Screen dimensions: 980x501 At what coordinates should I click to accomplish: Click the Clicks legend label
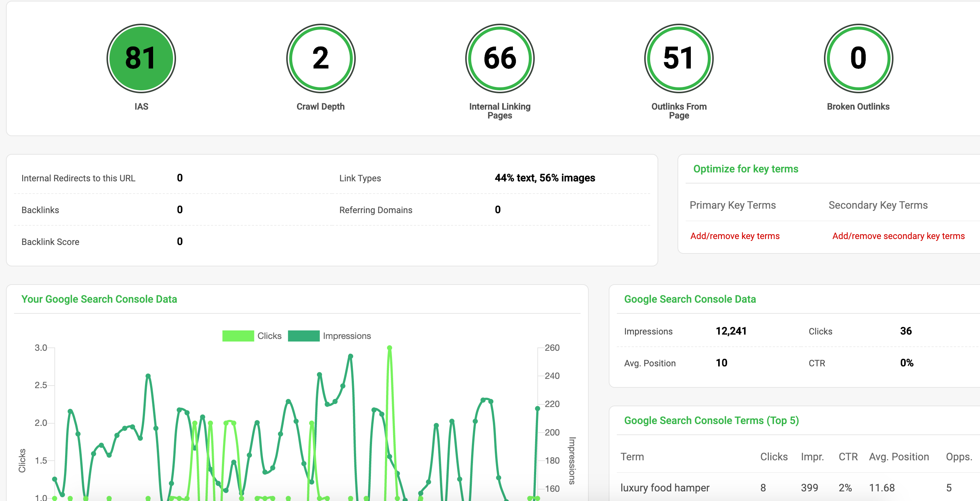tap(269, 336)
